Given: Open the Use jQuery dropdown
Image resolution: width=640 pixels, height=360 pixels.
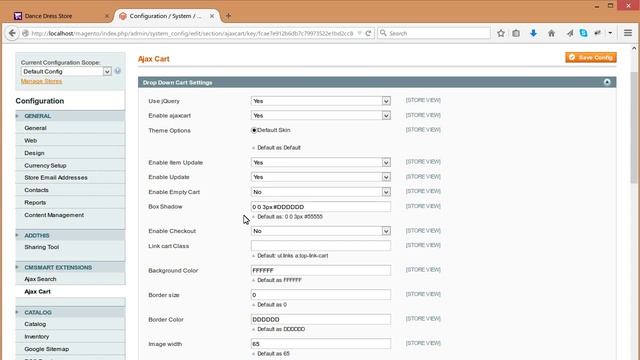Looking at the screenshot, I should (x=321, y=101).
